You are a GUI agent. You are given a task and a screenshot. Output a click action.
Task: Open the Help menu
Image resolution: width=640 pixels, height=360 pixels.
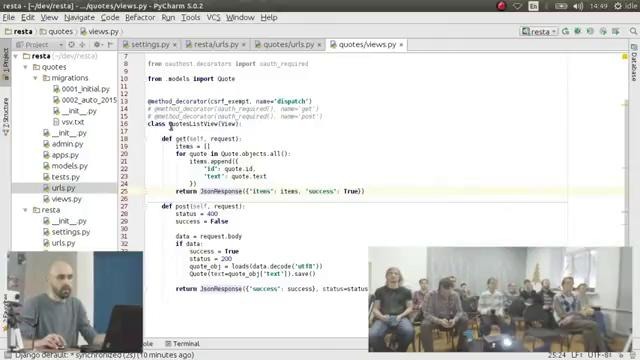point(269,18)
